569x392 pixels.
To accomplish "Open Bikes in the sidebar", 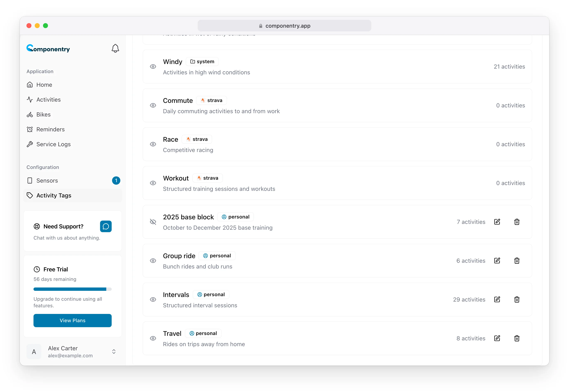I will 73,114.
